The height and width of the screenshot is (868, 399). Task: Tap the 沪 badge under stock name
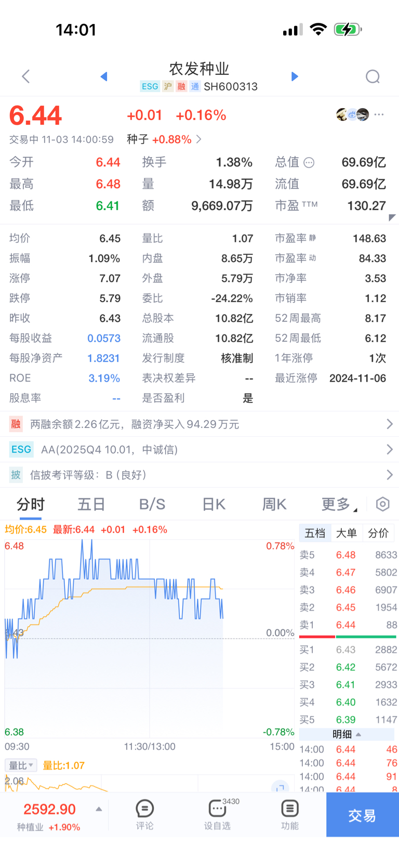pyautogui.click(x=168, y=86)
